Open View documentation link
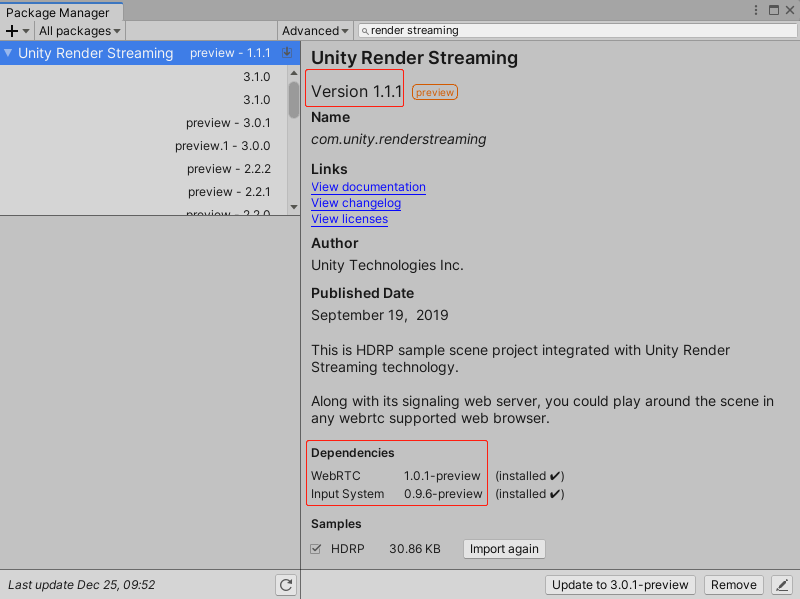This screenshot has width=800, height=599. (x=368, y=187)
